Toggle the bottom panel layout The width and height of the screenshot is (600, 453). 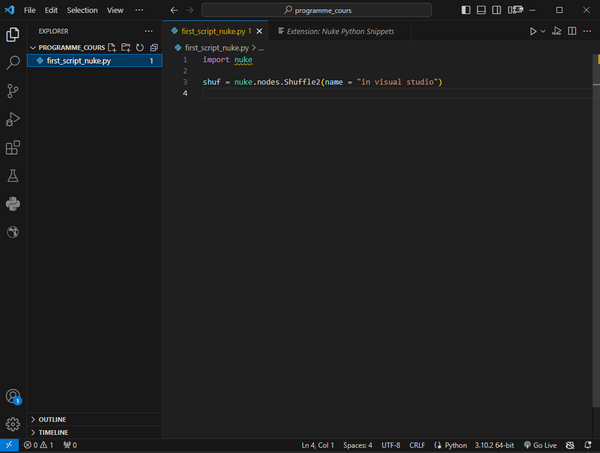[x=481, y=10]
